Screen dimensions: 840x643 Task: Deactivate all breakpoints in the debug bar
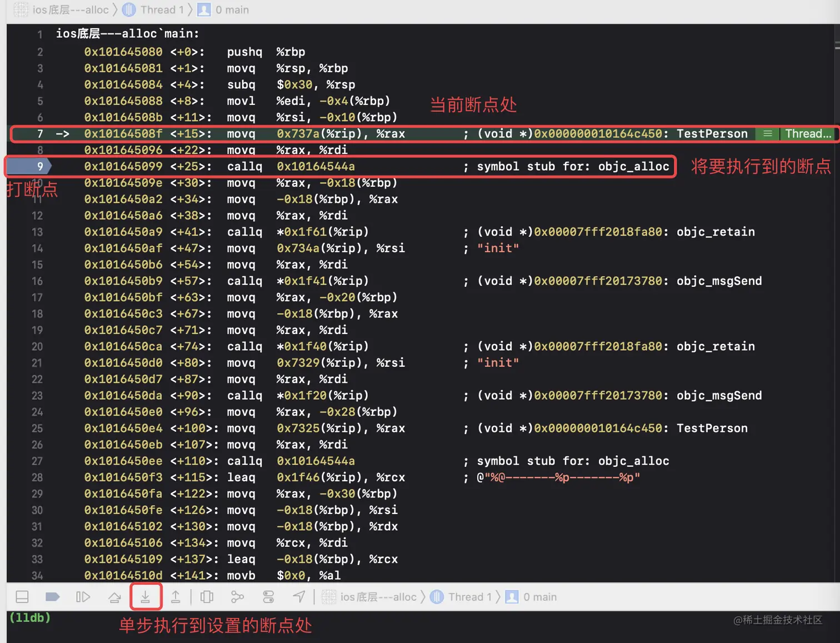click(x=52, y=597)
